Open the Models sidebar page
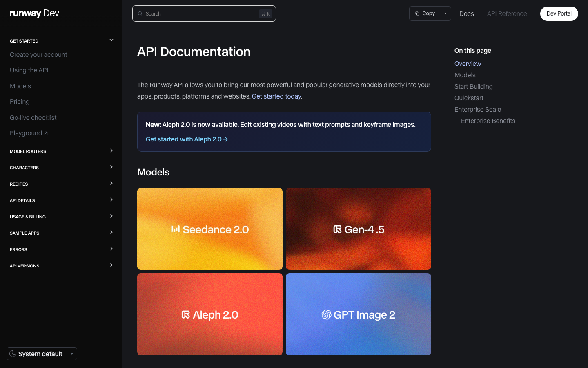Image resolution: width=588 pixels, height=368 pixels. pos(20,86)
